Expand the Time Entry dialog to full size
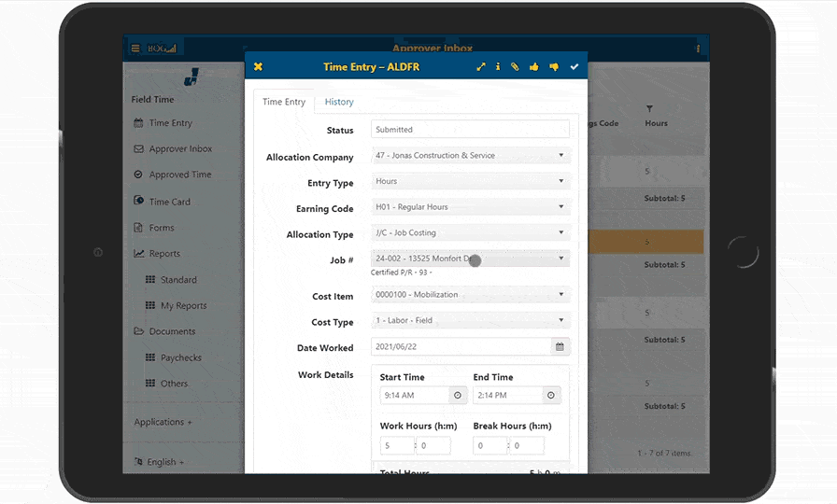The width and height of the screenshot is (837, 504). coord(481,66)
